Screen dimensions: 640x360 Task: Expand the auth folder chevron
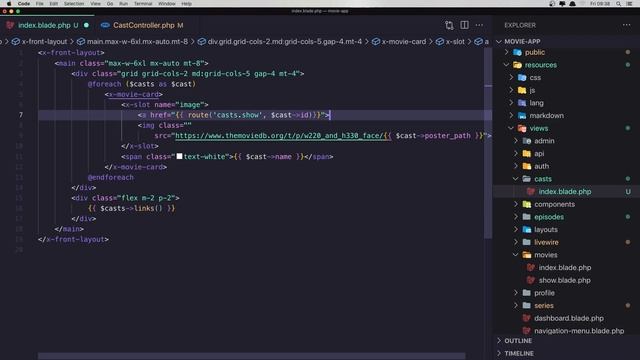tap(516, 166)
